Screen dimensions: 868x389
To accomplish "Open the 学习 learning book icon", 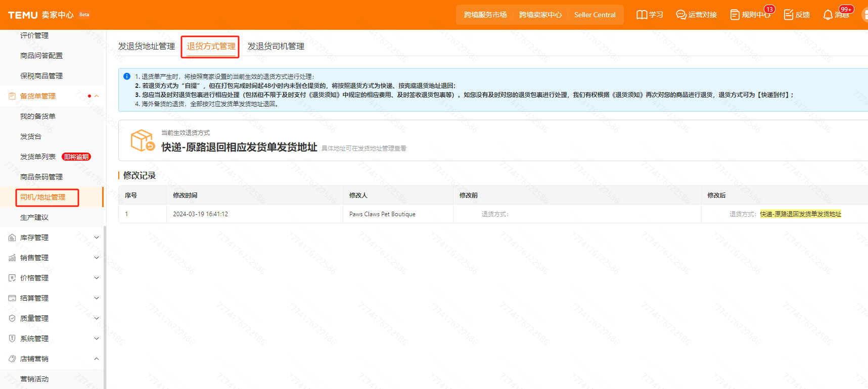I will click(642, 15).
